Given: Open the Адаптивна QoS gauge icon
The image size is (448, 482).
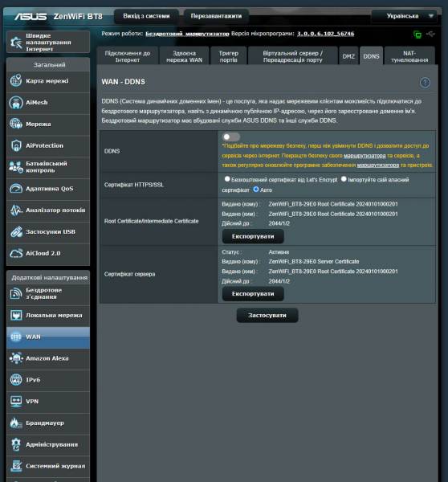Looking at the screenshot, I should 16,189.
